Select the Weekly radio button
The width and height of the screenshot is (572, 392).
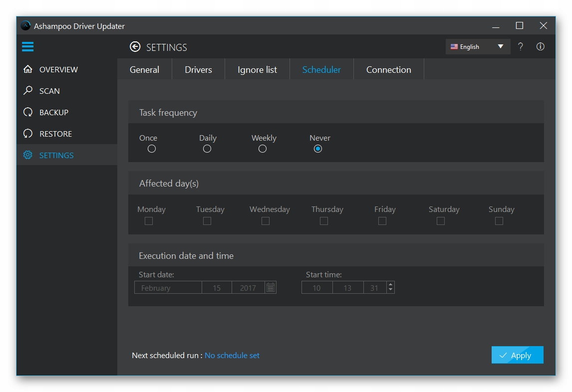coord(263,149)
